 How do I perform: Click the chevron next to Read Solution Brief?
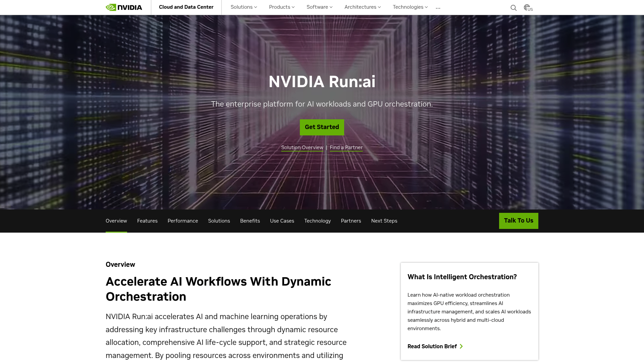tap(461, 346)
